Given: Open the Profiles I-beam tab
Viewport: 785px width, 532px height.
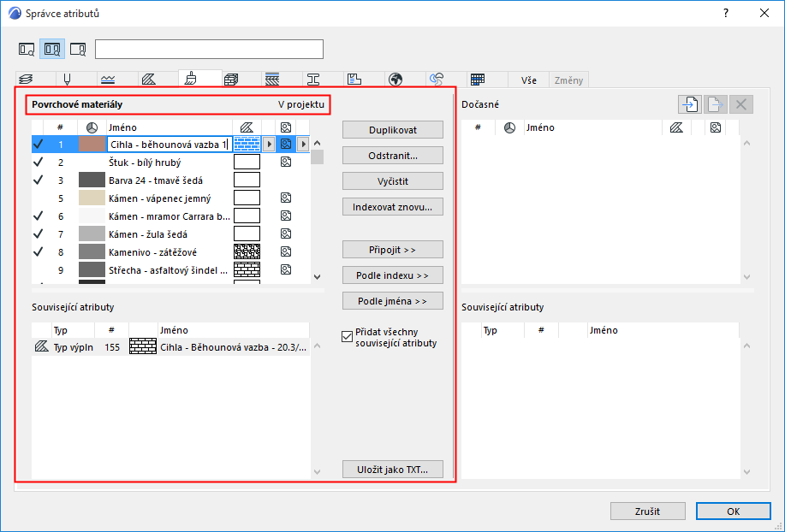Looking at the screenshot, I should [313, 80].
